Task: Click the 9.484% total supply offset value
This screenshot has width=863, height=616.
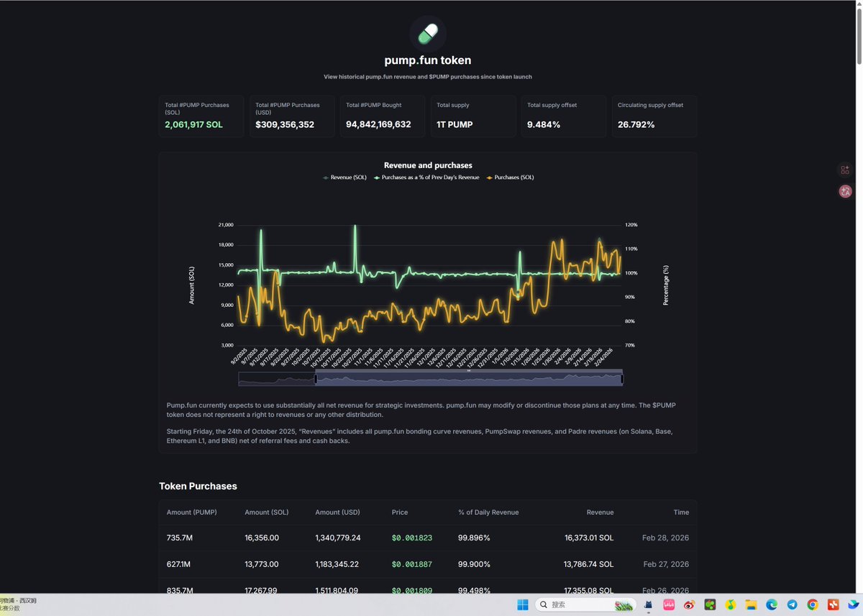Action: point(544,124)
